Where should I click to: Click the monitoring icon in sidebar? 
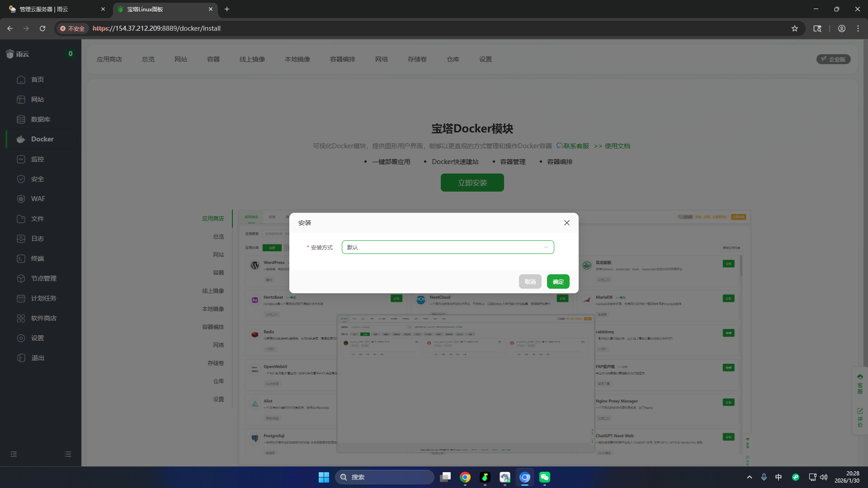(21, 159)
